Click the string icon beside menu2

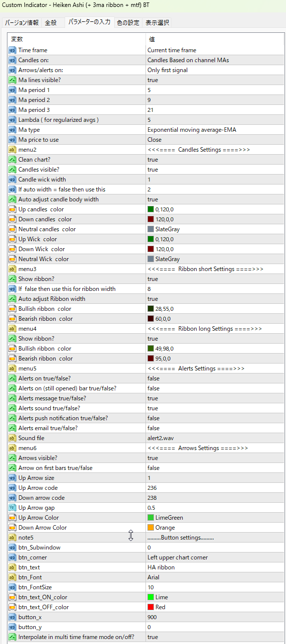[x=12, y=150]
